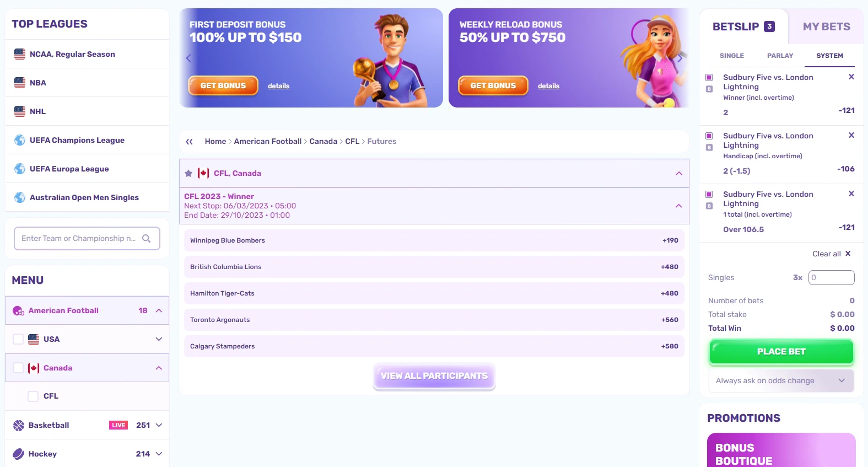Go back with the double-chevron breadcrumb icon
Screen dimensions: 868x467
pyautogui.click(x=190, y=142)
